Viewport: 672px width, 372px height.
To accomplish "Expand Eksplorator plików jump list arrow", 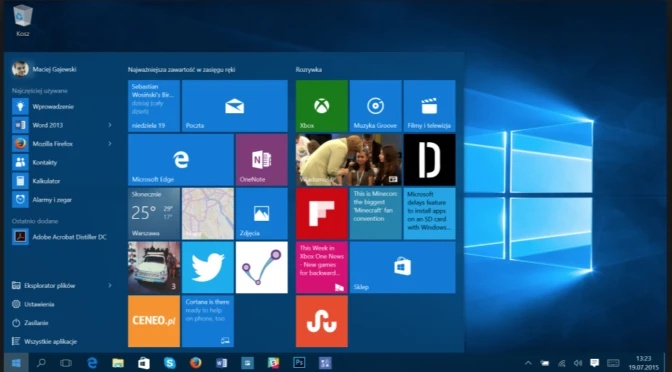I will (110, 285).
